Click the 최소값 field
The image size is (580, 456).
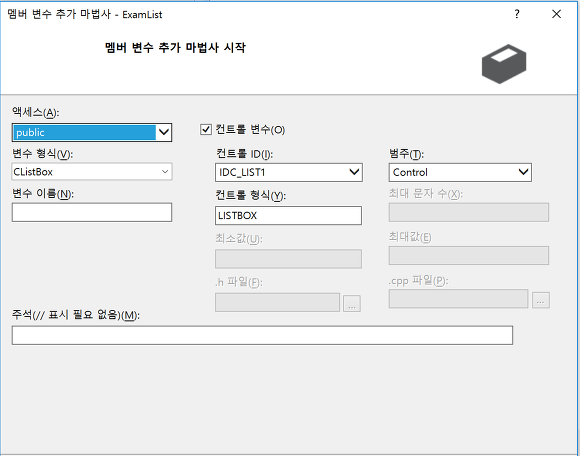point(288,259)
